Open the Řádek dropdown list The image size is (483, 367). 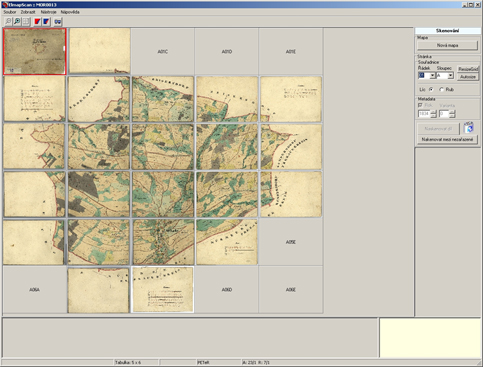[x=432, y=76]
